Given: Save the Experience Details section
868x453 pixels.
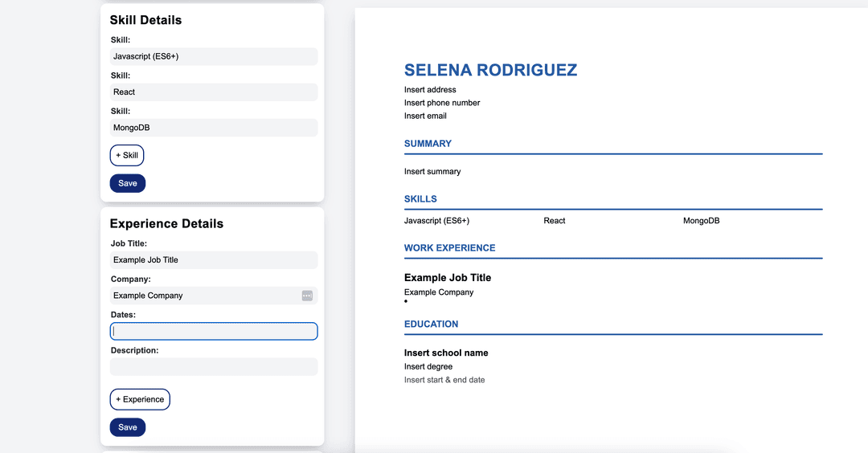Looking at the screenshot, I should [127, 427].
